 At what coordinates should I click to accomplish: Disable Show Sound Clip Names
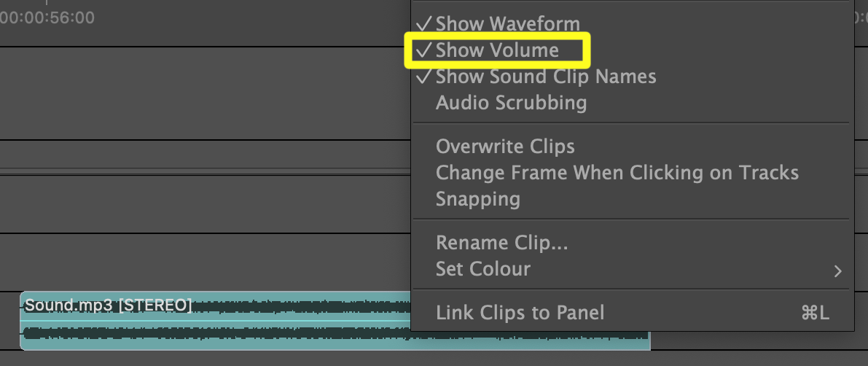tap(545, 77)
